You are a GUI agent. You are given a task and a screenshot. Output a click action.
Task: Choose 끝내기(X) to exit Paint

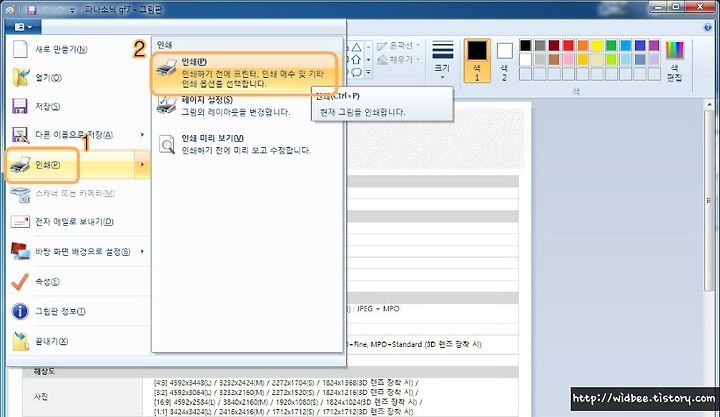coord(78,341)
